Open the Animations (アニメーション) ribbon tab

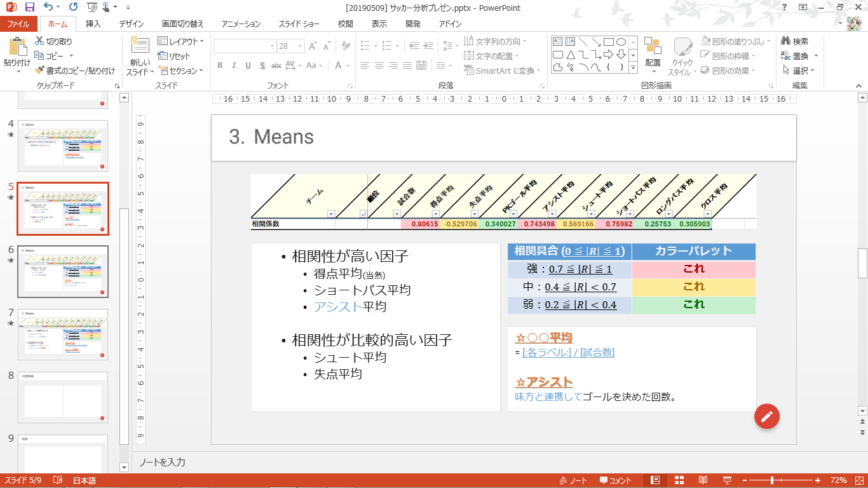point(241,24)
